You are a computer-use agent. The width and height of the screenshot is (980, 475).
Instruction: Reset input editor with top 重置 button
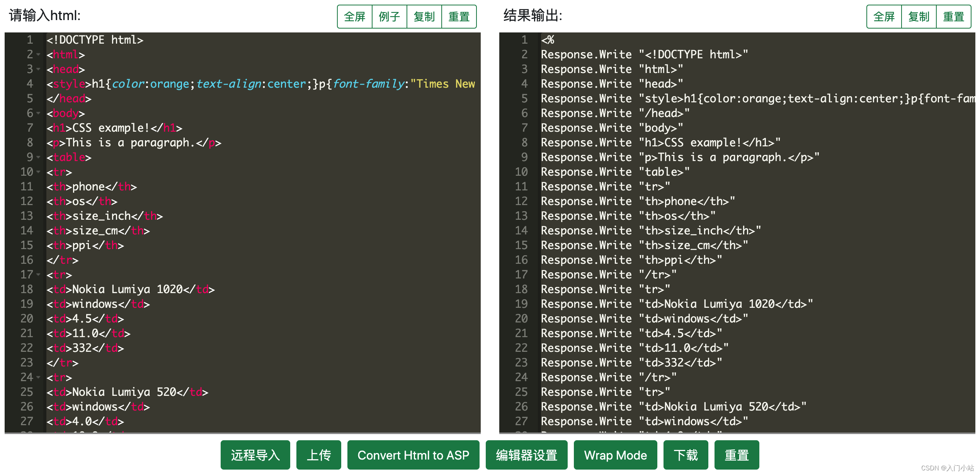click(459, 17)
